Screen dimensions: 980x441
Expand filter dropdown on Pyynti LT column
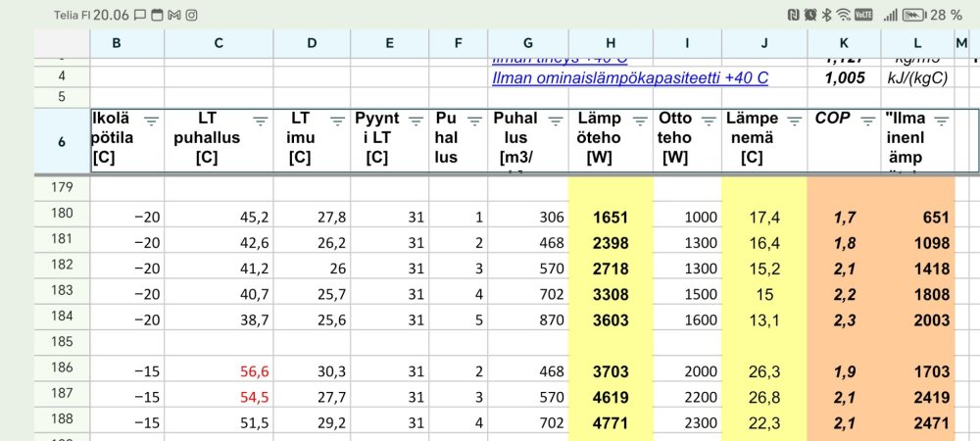[x=415, y=121]
